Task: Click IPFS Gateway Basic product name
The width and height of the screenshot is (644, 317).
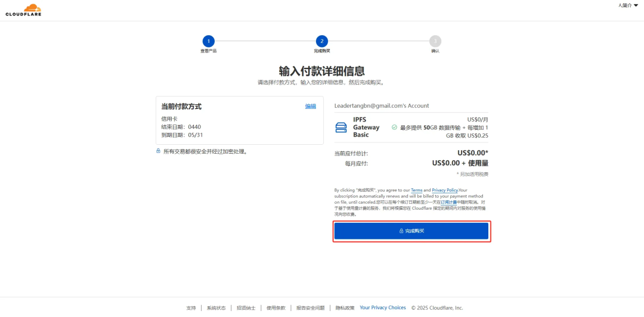Action: tap(366, 128)
